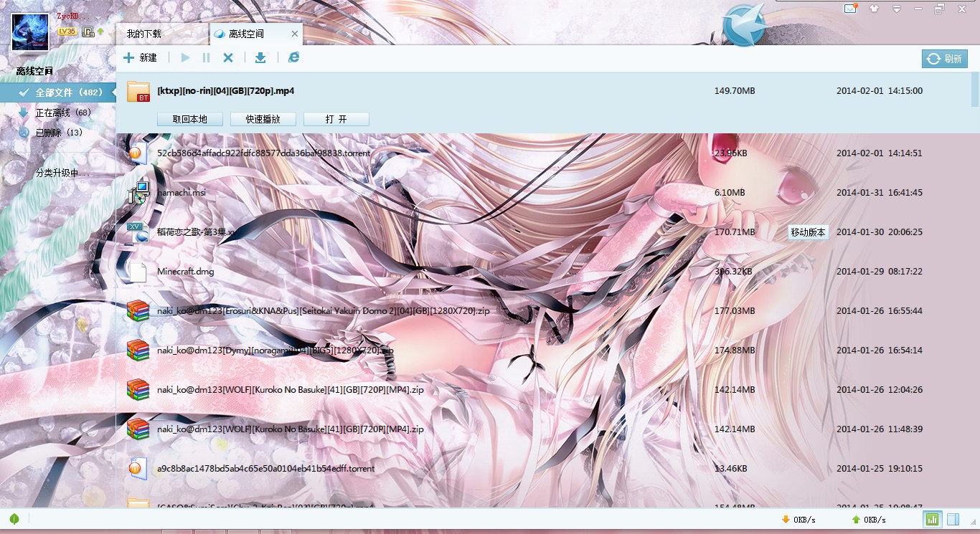
Task: Click the pause toolbar icon
Action: 207,57
